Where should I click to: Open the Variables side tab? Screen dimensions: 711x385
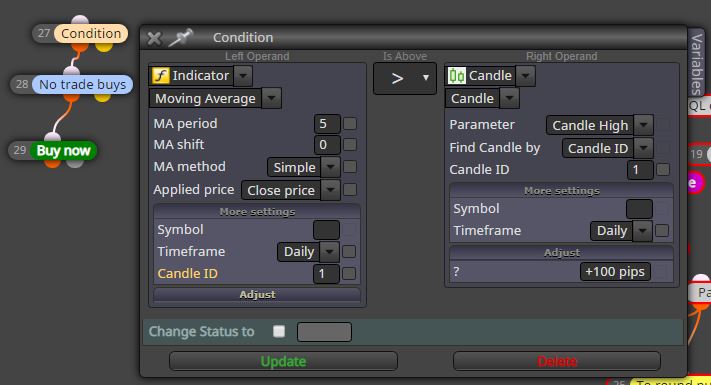pyautogui.click(x=696, y=62)
